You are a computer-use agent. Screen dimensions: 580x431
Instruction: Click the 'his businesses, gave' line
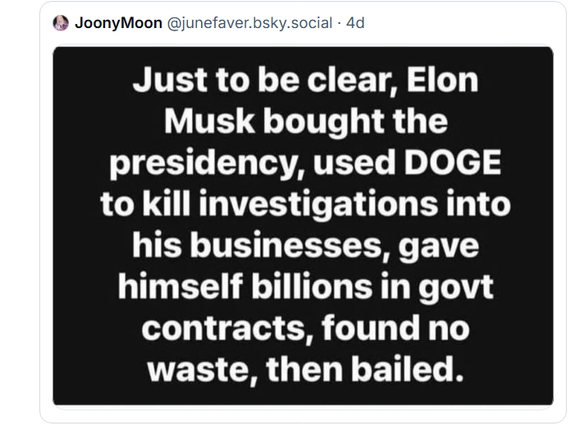pos(306,245)
